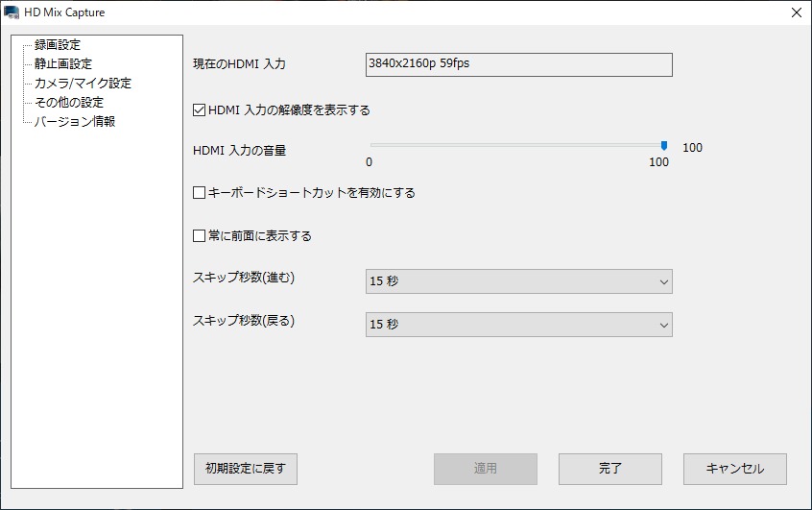
Task: Show バージョン情報 page
Action: point(75,122)
